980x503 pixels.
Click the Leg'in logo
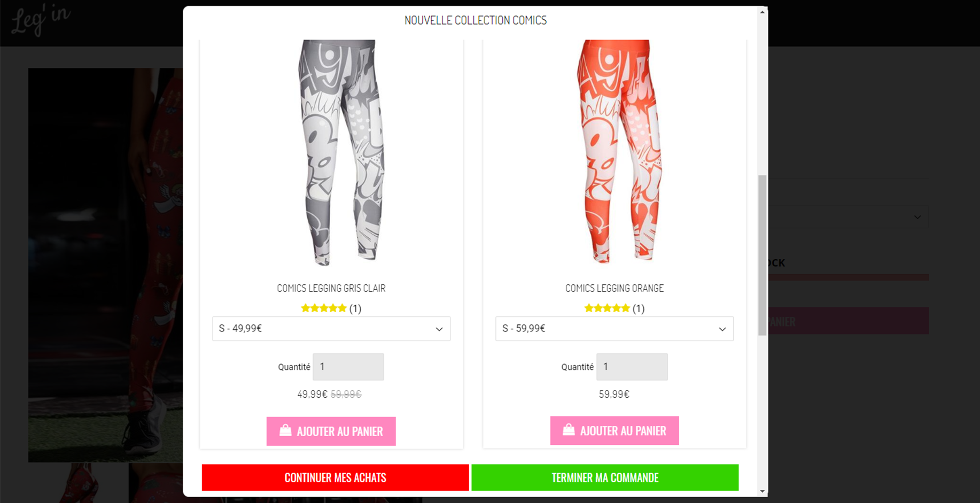pos(41,20)
